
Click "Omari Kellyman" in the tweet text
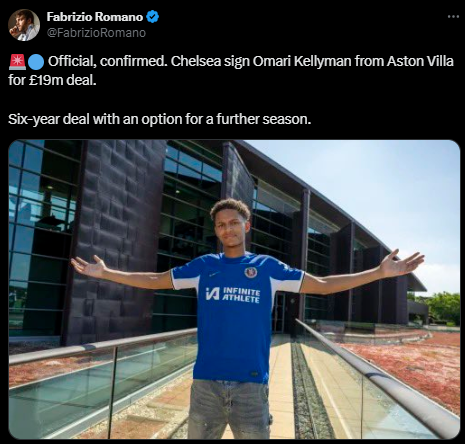[302, 62]
